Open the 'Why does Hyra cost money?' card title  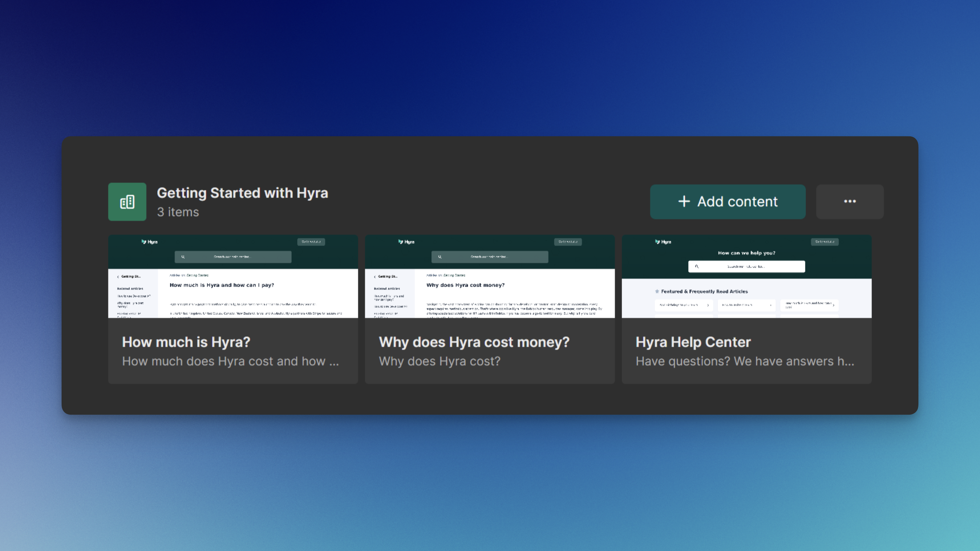click(x=474, y=342)
